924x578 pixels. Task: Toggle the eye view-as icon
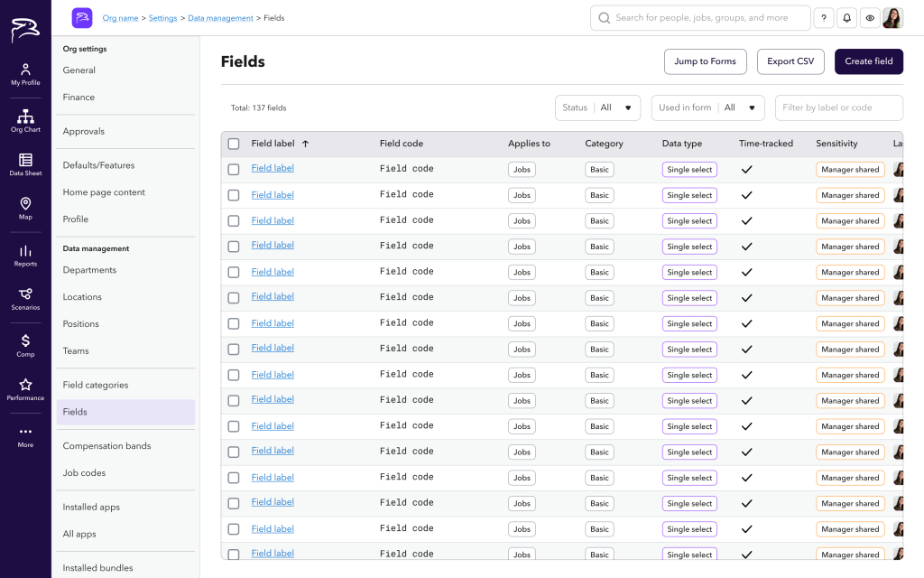pos(870,18)
